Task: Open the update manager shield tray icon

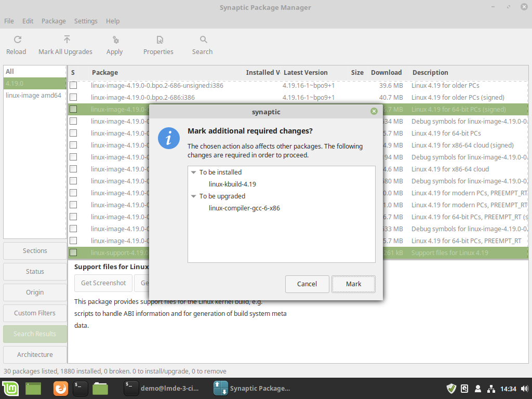Action: (x=451, y=389)
